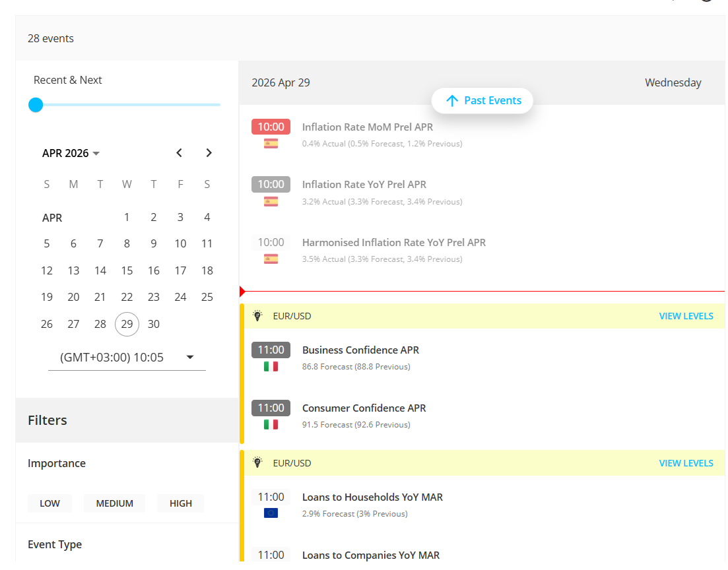Open Loans to Households YoY MAR event
Viewport: 728px width, 570px height.
click(372, 497)
